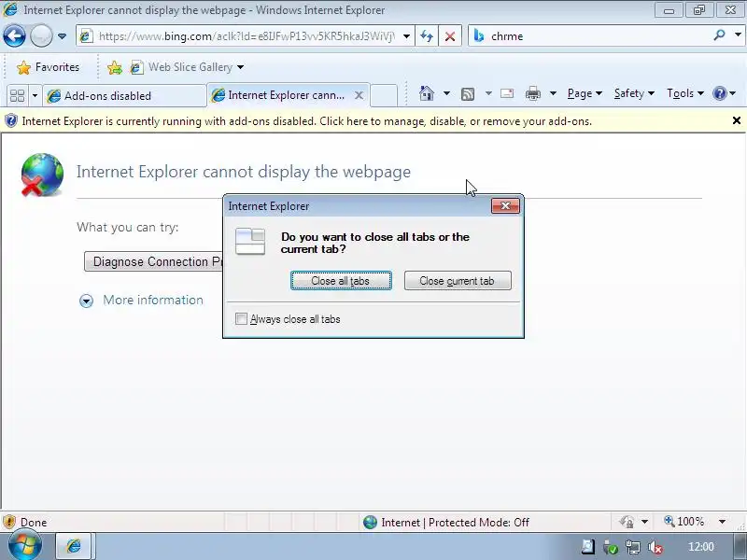Click the Home toolbar icon
This screenshot has width=747, height=560.
[x=427, y=93]
